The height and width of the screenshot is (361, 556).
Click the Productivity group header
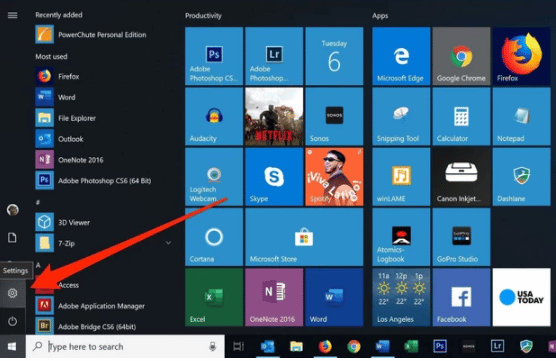pyautogui.click(x=203, y=16)
